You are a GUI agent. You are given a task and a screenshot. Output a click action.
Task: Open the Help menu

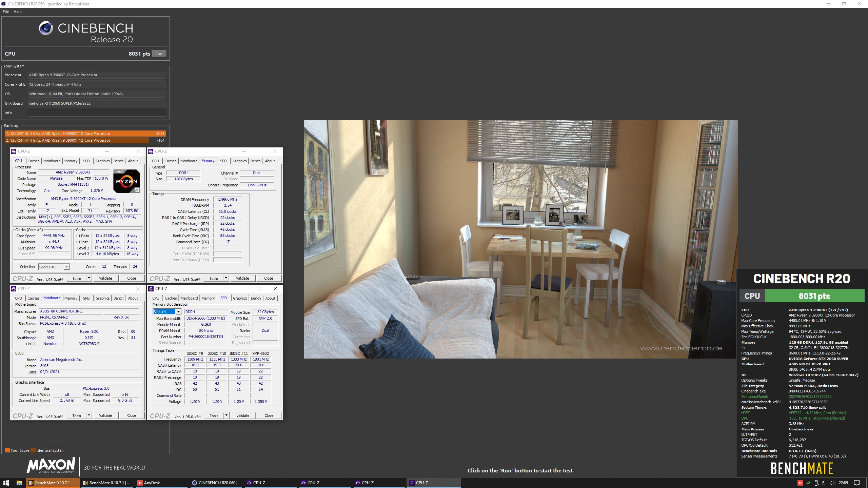(x=18, y=12)
